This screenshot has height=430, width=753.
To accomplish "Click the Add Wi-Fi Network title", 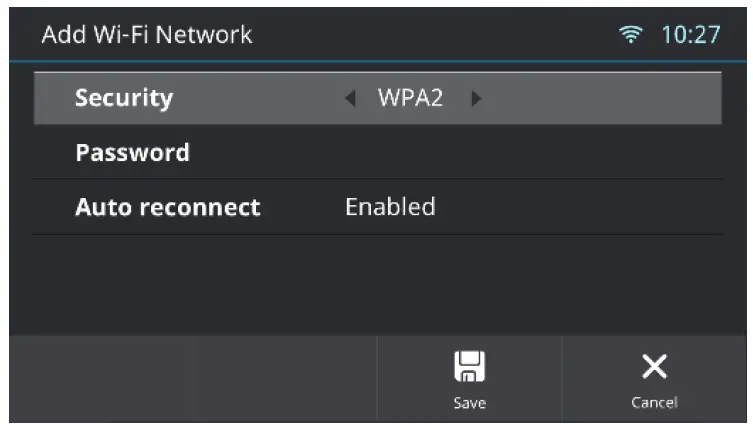I will [147, 35].
